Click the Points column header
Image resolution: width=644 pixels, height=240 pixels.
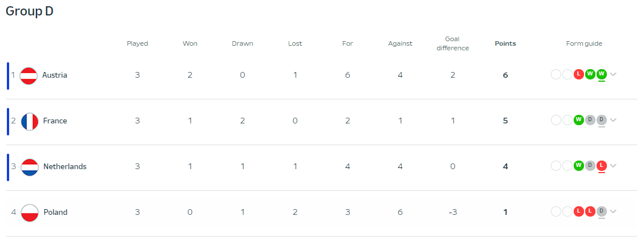point(505,43)
